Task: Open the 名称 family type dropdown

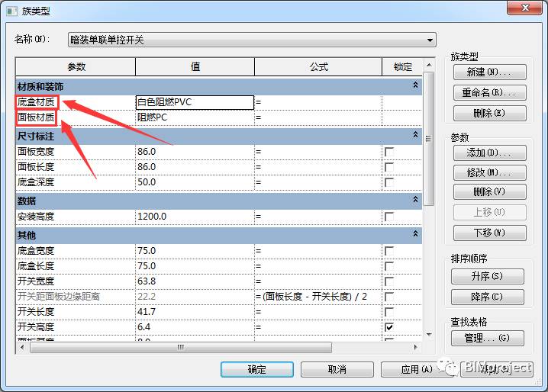Action: [x=430, y=40]
